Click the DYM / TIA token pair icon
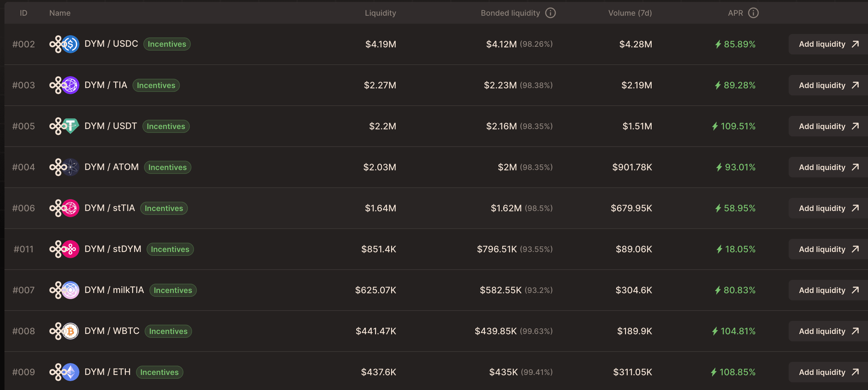 (x=64, y=85)
